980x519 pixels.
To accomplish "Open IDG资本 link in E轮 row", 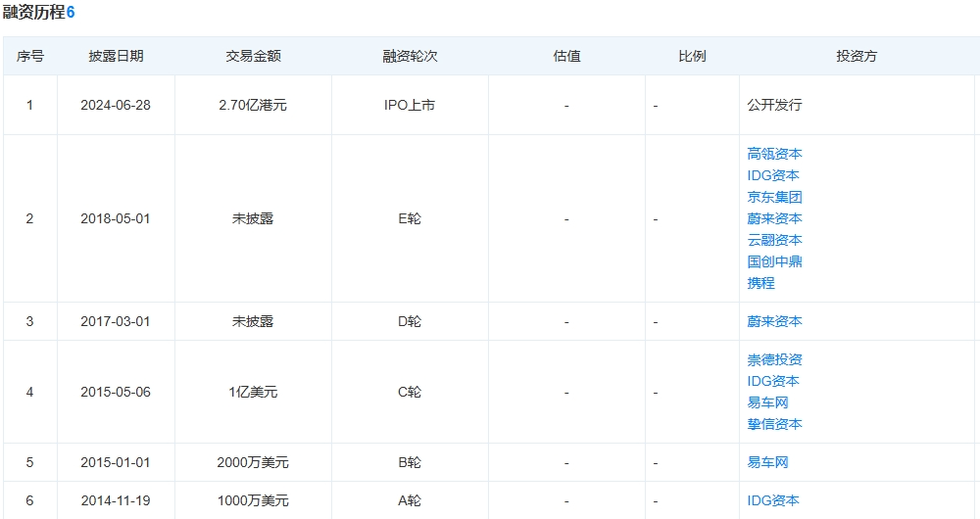I will 773,175.
